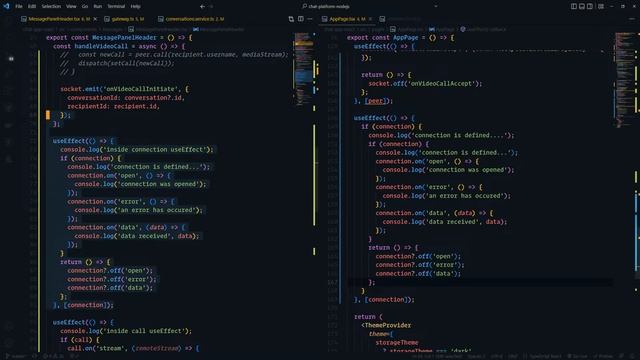The width and height of the screenshot is (640, 360).
Task: Switch to the AppPage.tsx tab
Action: click(x=344, y=19)
